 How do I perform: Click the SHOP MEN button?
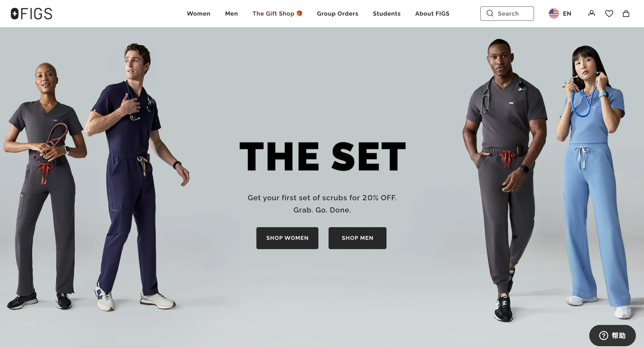pyautogui.click(x=358, y=238)
